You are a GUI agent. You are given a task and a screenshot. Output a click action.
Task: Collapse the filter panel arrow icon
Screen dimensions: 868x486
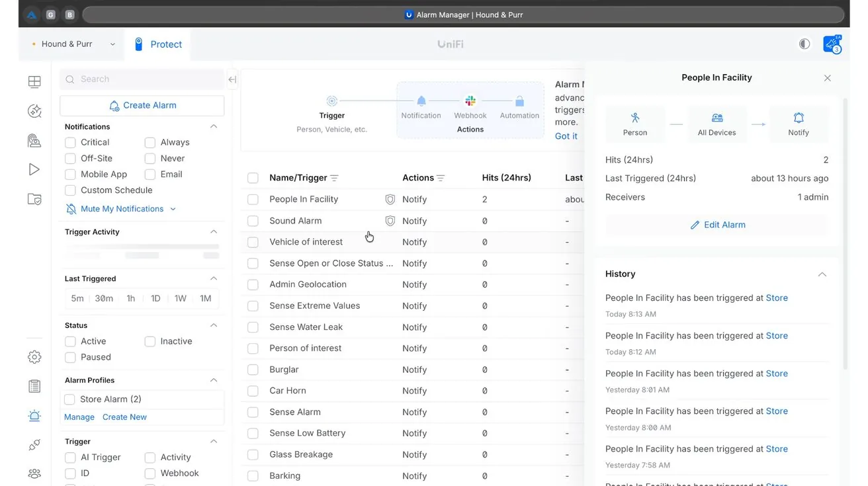232,79
